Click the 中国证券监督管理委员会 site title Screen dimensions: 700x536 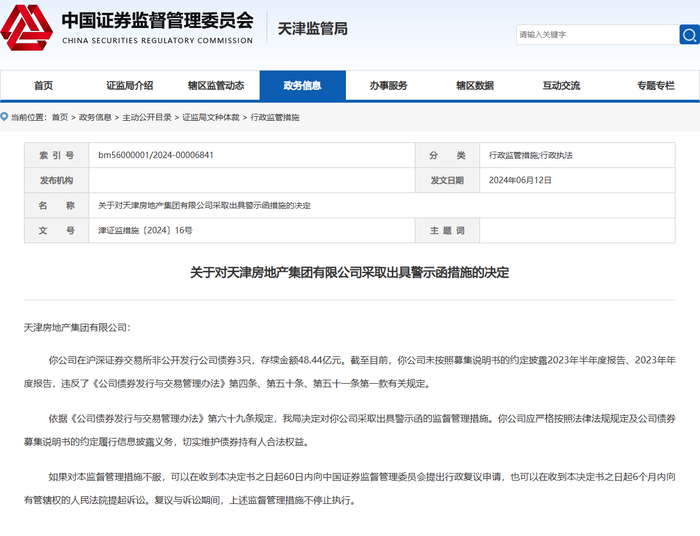point(158,21)
